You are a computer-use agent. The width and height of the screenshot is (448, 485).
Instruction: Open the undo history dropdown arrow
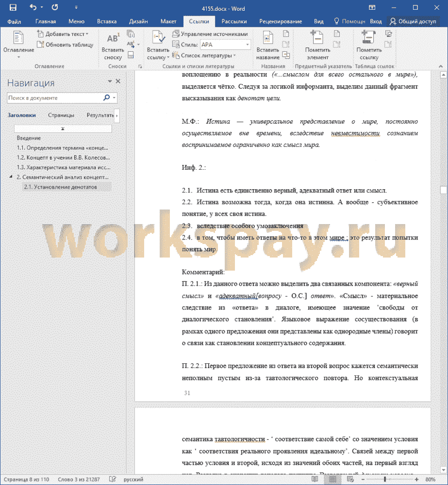coord(41,7)
